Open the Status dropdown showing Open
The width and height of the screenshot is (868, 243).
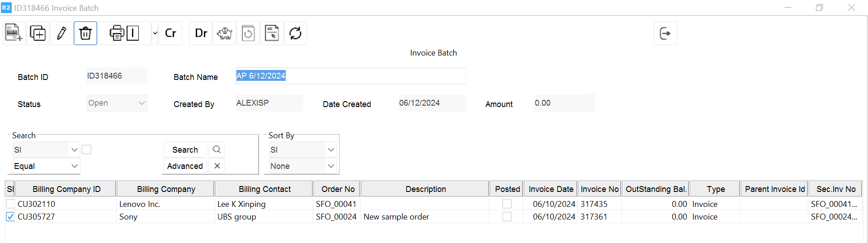coord(117,103)
